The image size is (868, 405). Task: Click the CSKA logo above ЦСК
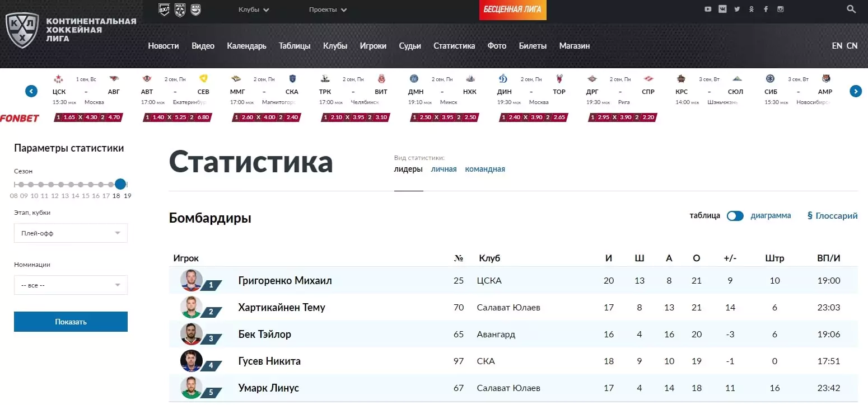coord(58,79)
